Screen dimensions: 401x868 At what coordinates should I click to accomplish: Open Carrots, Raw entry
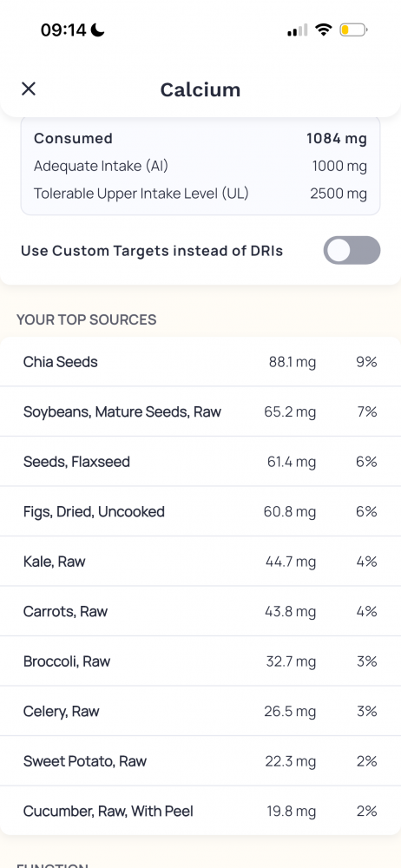click(x=200, y=611)
